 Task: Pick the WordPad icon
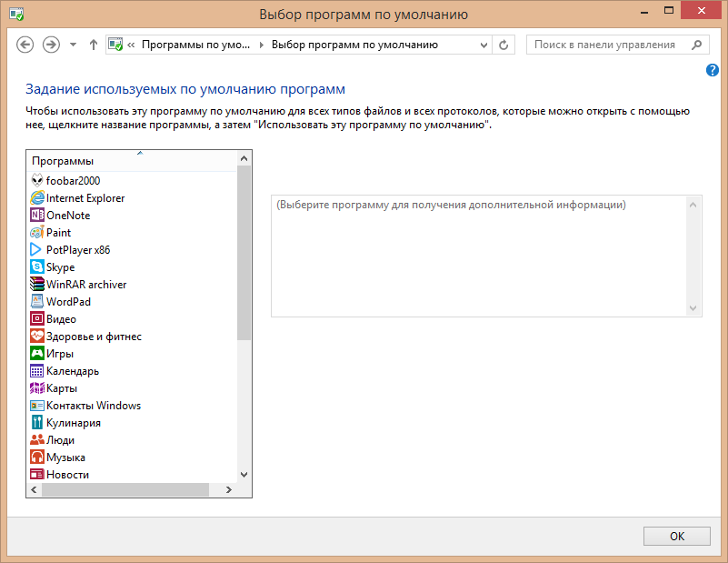point(37,302)
